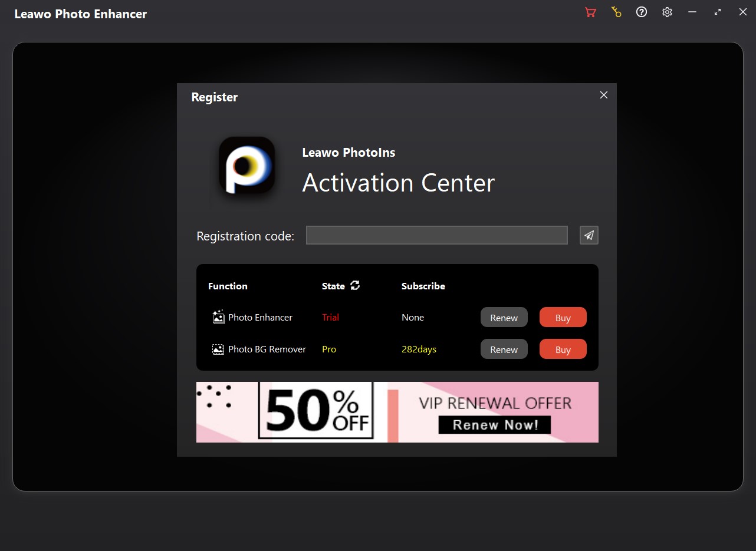The height and width of the screenshot is (551, 756).
Task: Click the Photo Enhancer function icon
Action: click(x=218, y=317)
